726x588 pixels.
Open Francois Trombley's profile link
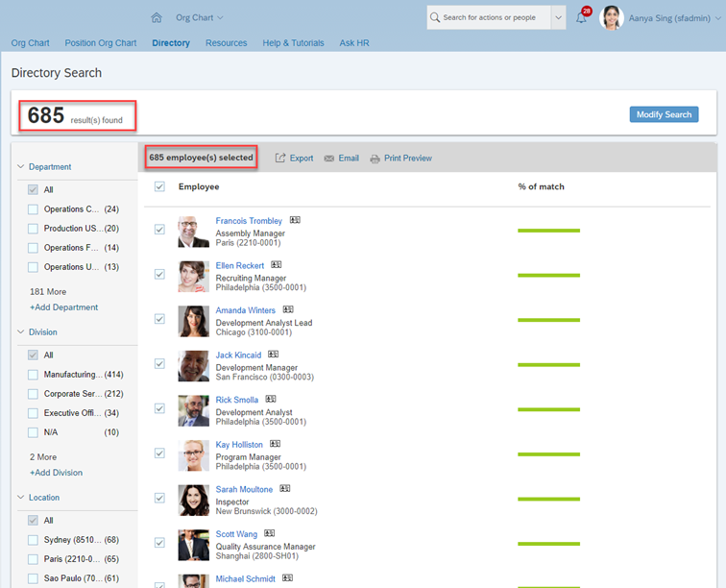pyautogui.click(x=249, y=221)
